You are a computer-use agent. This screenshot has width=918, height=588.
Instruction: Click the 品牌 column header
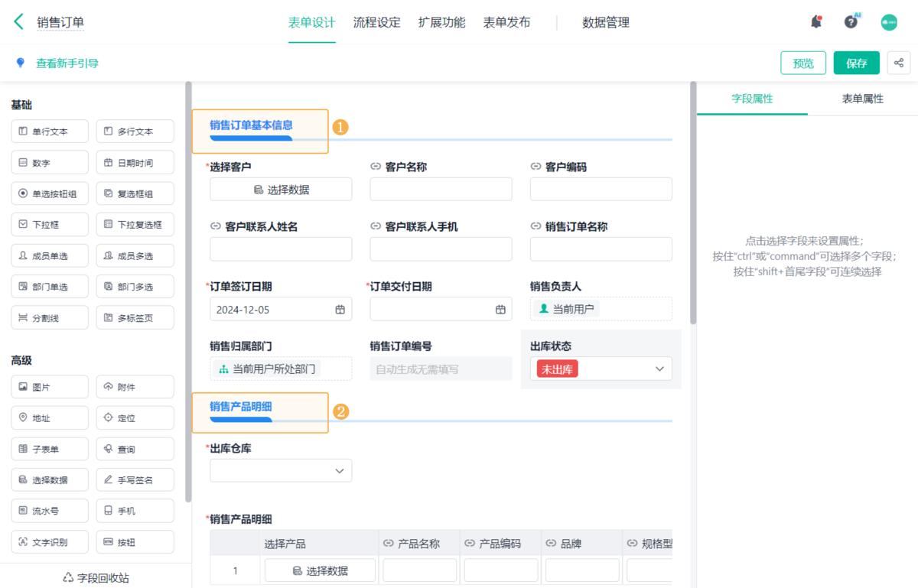pyautogui.click(x=581, y=544)
